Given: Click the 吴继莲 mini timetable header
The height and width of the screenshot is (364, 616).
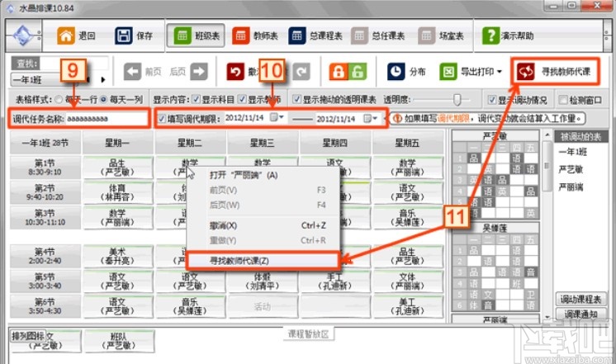Looking at the screenshot, I should coord(495,228).
